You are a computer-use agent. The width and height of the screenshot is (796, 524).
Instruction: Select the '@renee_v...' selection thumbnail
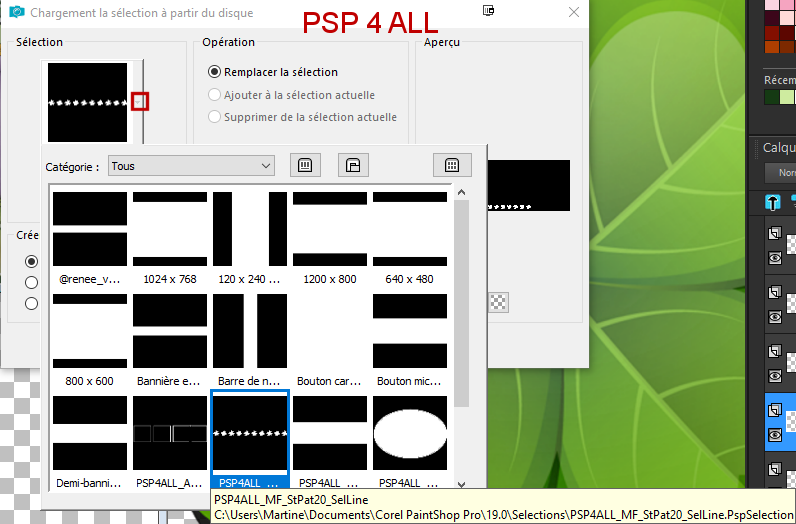click(90, 229)
